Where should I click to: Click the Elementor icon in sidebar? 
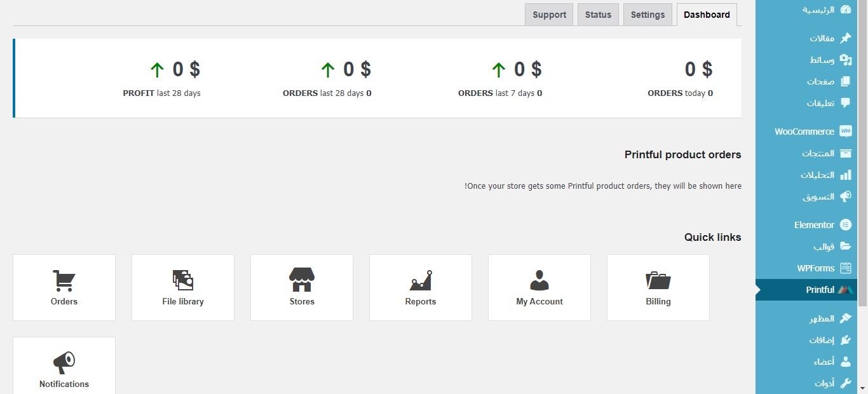click(845, 225)
